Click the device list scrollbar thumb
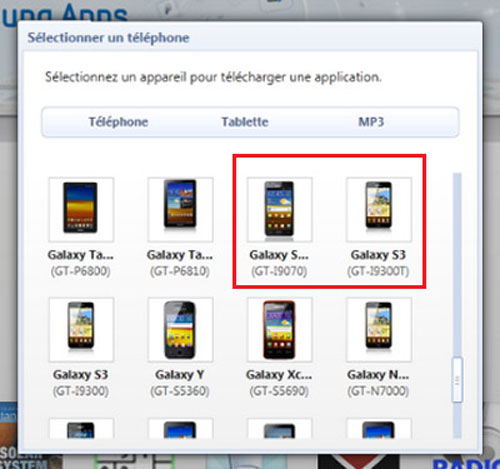Viewport: 500px width, 469px height. click(457, 380)
